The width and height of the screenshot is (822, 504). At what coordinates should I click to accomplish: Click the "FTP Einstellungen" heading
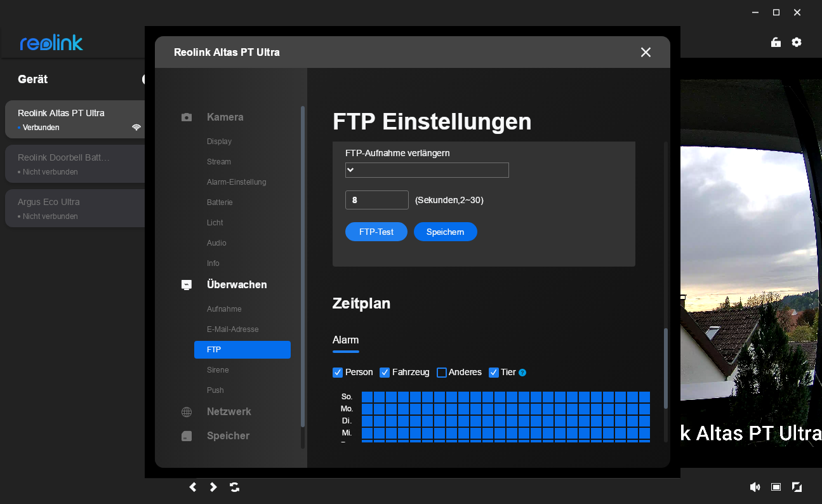(432, 121)
